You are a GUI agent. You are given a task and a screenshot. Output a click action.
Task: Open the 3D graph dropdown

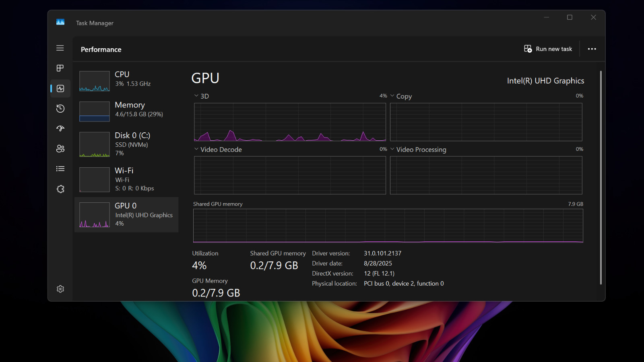click(196, 96)
